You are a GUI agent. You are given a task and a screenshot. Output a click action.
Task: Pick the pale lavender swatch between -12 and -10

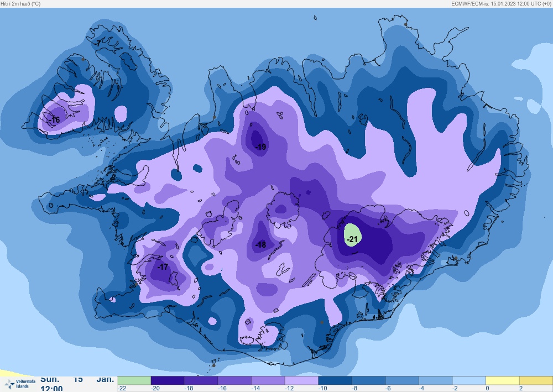click(x=301, y=380)
